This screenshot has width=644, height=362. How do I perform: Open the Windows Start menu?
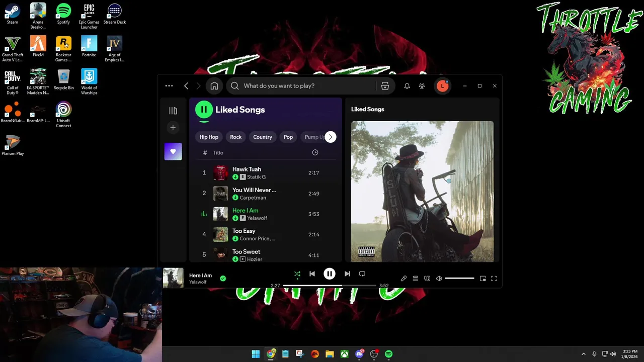pos(256,354)
